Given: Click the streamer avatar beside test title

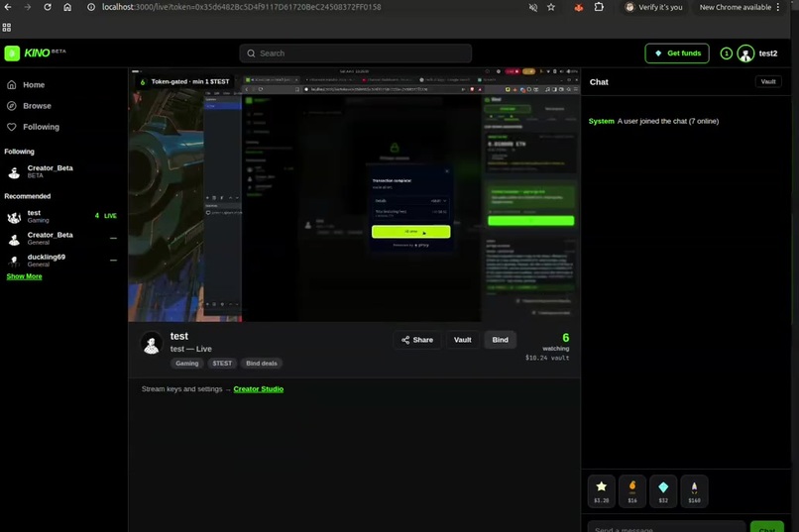Looking at the screenshot, I should click(x=152, y=343).
